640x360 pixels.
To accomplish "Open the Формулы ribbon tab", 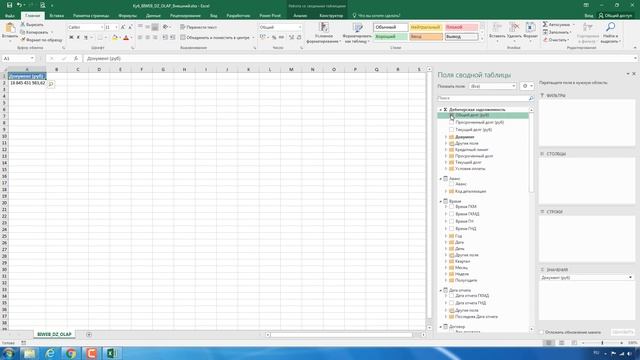I will pyautogui.click(x=127, y=16).
